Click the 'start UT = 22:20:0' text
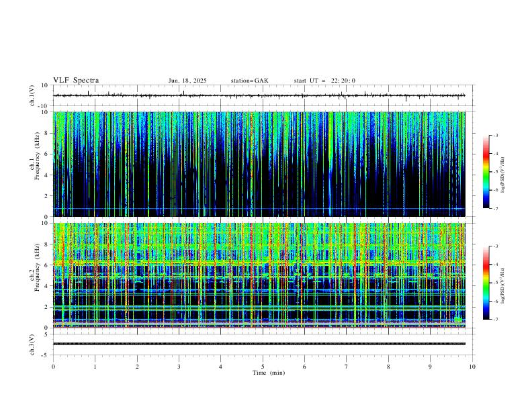 (324, 81)
